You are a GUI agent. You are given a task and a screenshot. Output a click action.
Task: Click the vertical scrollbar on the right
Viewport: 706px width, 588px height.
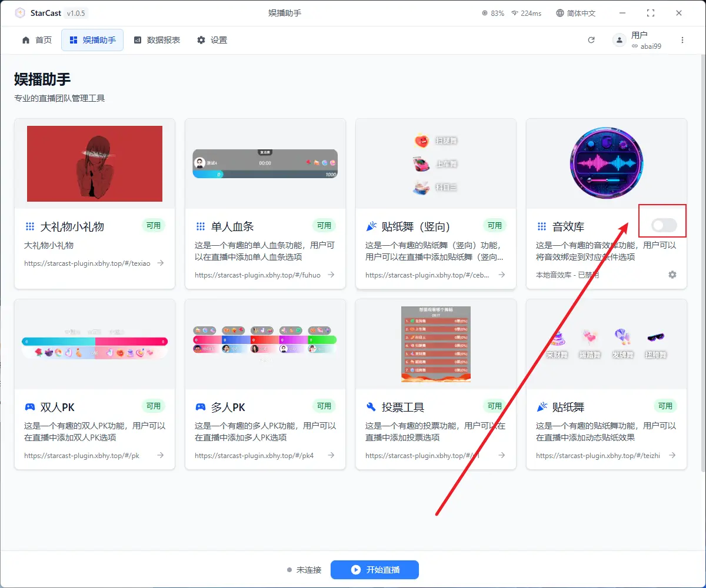[x=703, y=265]
